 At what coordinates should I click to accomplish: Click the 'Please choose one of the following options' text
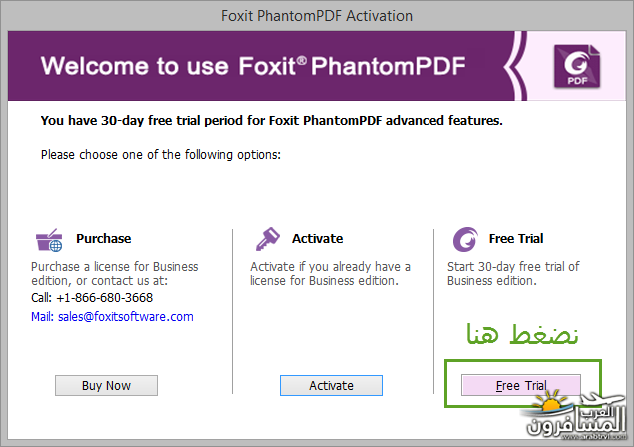161,155
